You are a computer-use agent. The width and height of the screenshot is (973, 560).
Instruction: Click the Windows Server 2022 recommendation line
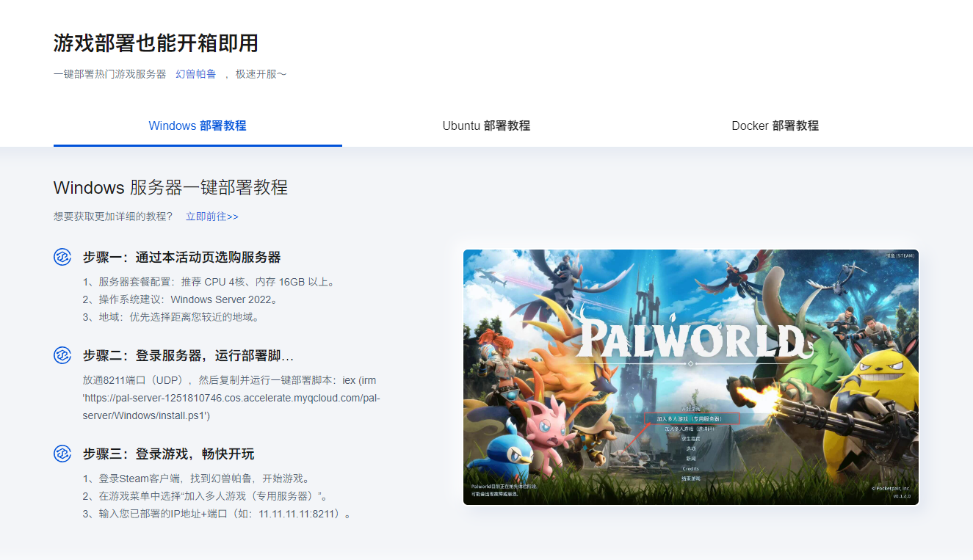point(181,299)
